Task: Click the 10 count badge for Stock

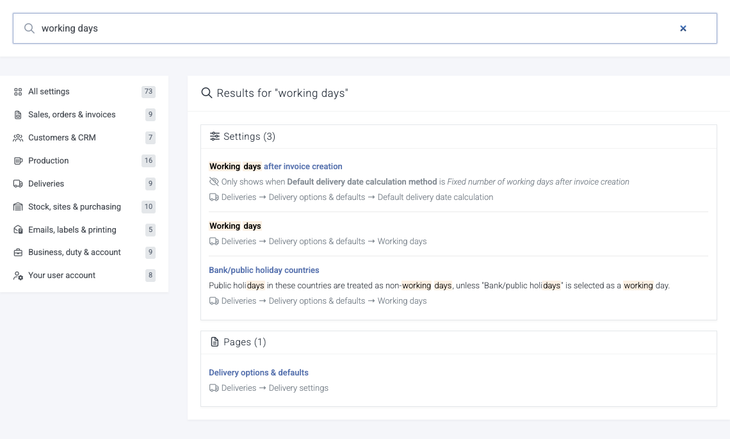Action: (x=149, y=207)
